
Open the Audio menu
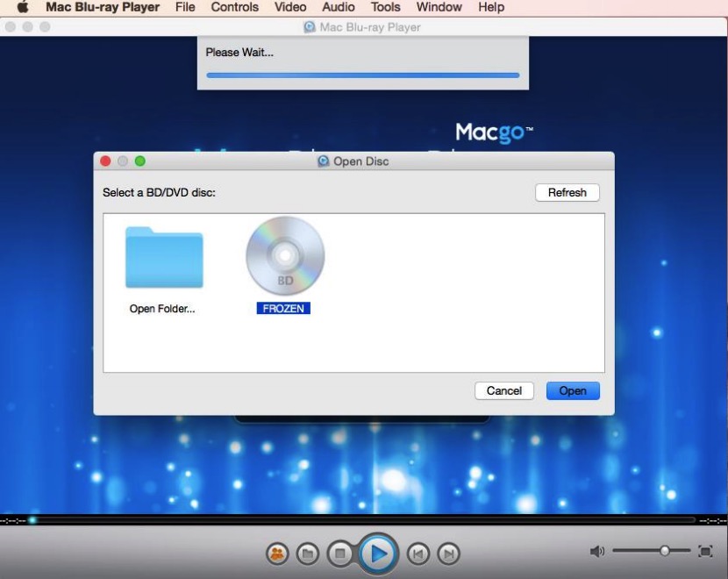[339, 7]
